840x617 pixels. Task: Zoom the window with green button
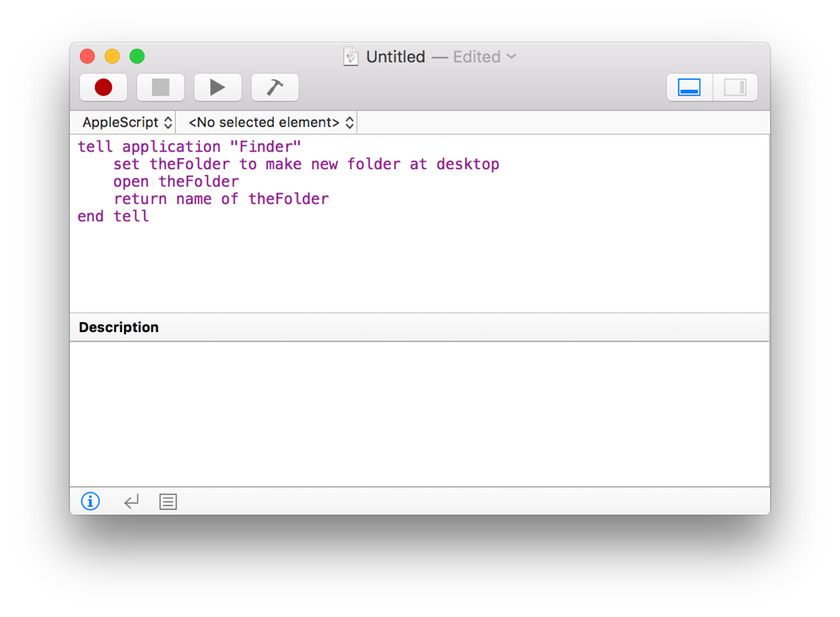(137, 56)
